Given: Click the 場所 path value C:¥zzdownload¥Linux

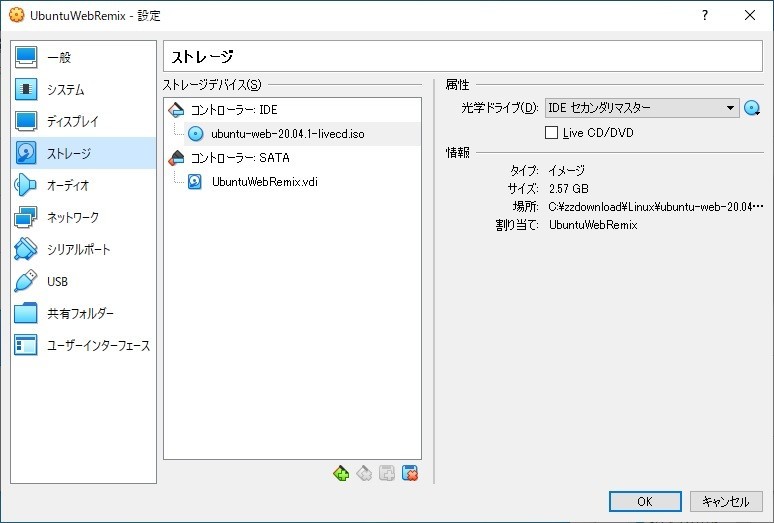Looking at the screenshot, I should point(656,207).
